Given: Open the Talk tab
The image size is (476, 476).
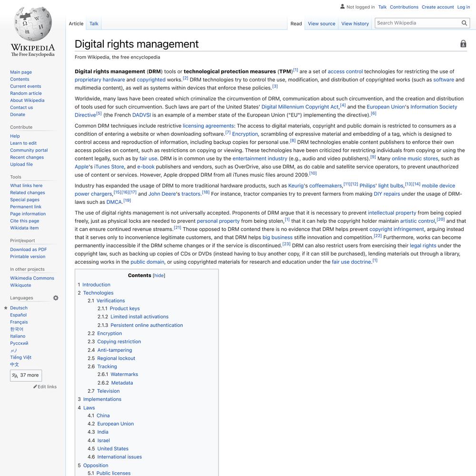Looking at the screenshot, I should 94,24.
